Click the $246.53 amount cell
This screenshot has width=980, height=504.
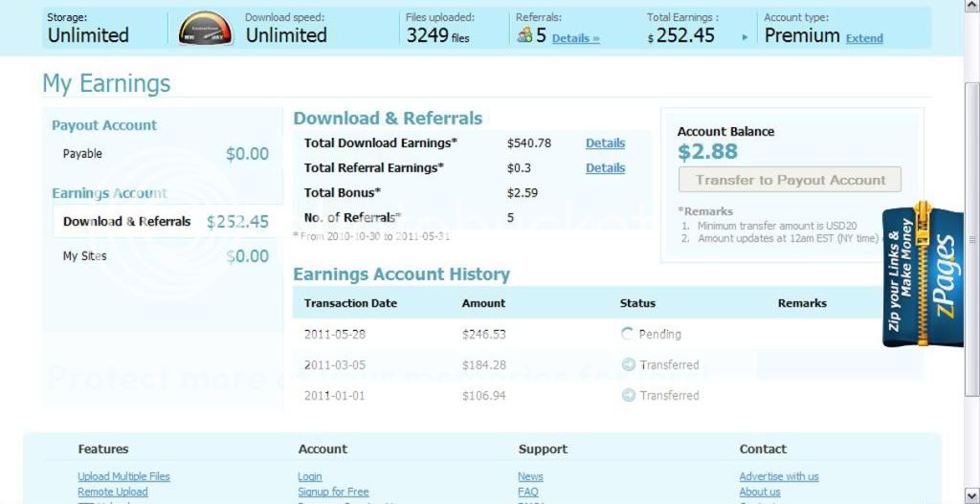pyautogui.click(x=483, y=334)
